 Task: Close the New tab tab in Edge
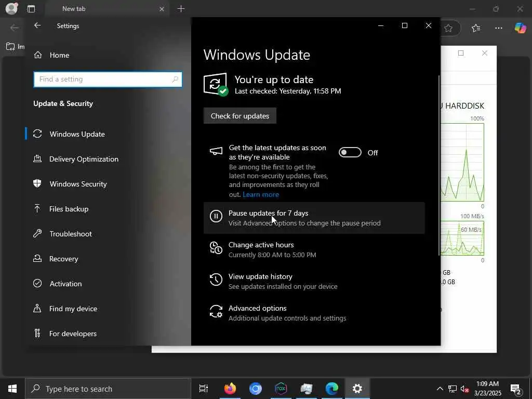point(162,9)
